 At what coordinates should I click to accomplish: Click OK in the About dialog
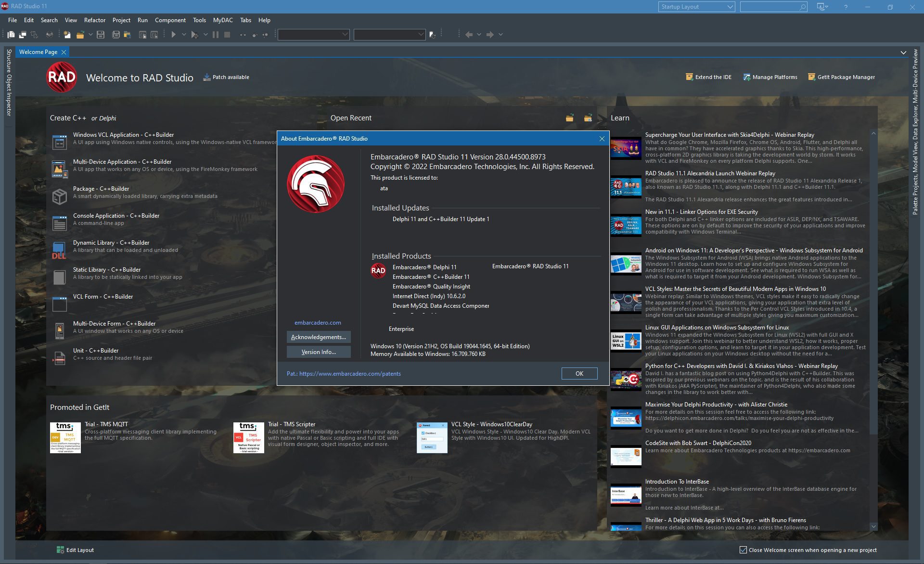(x=579, y=374)
